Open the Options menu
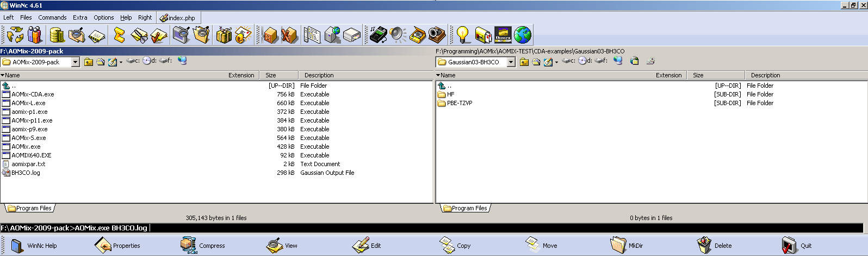The image size is (868, 256). click(104, 17)
